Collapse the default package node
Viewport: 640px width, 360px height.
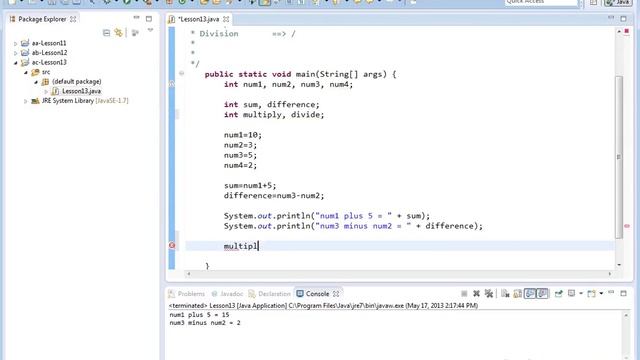click(36, 82)
